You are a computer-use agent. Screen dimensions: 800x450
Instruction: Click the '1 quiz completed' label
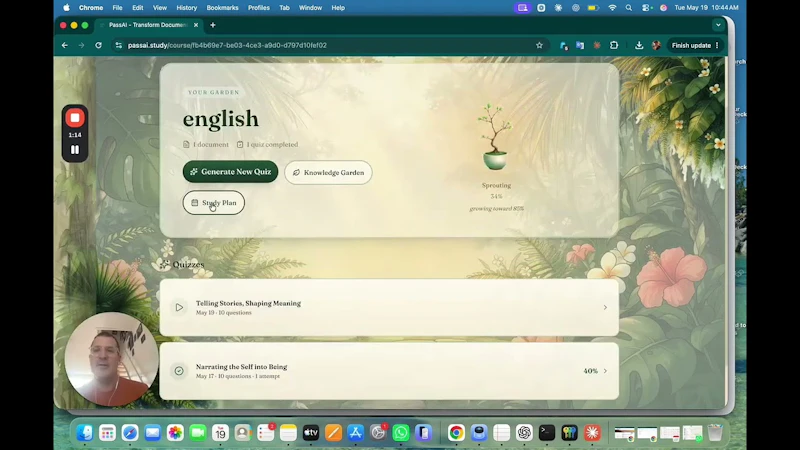(267, 144)
